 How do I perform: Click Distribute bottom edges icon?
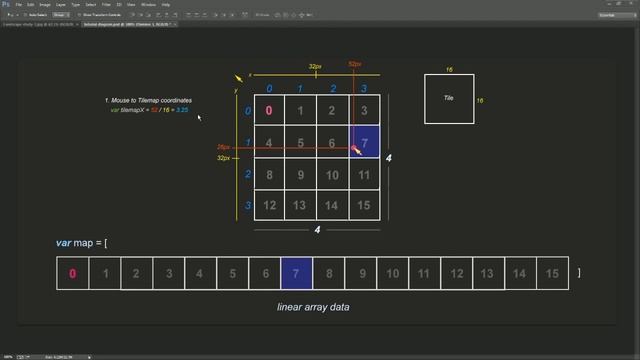[204, 15]
